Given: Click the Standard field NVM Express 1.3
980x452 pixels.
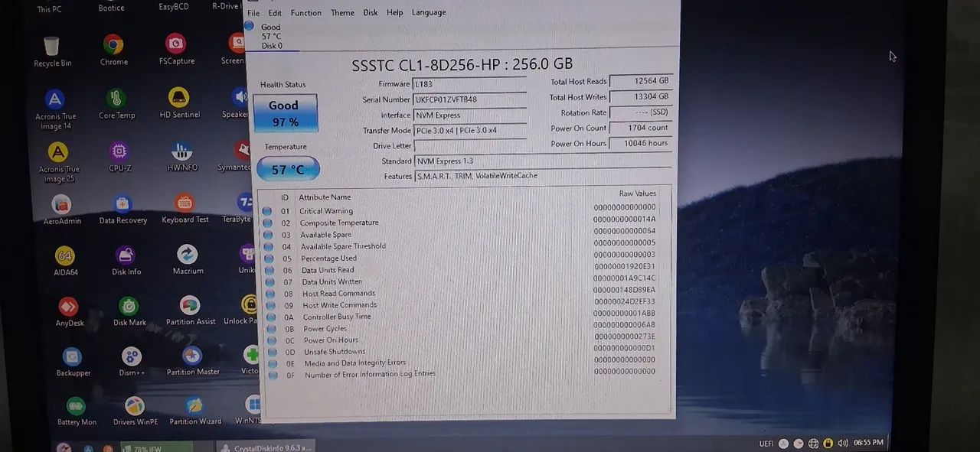Looking at the screenshot, I should click(x=543, y=161).
